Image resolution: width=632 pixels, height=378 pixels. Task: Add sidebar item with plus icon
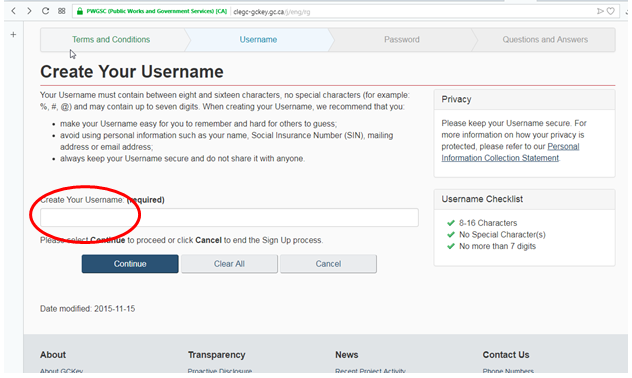coord(13,35)
